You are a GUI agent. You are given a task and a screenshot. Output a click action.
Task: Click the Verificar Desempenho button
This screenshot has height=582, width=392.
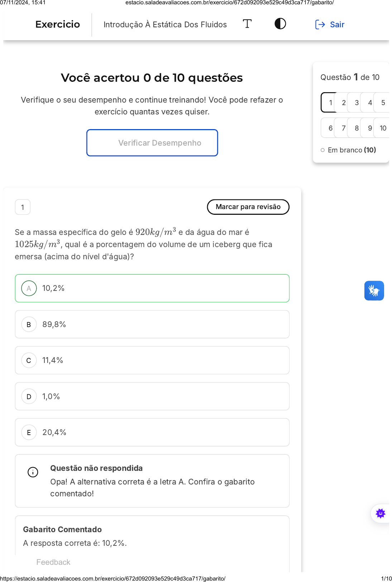(152, 143)
